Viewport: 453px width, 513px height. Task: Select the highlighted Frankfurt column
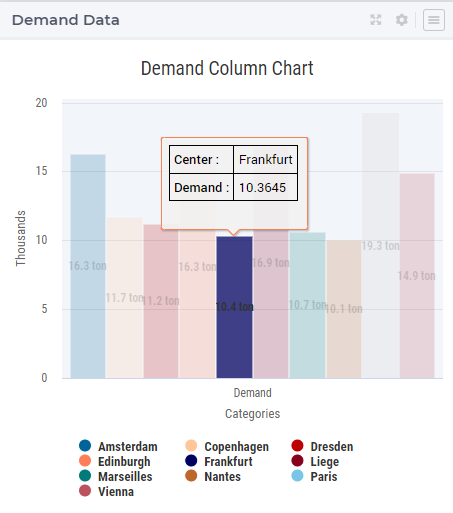click(x=234, y=307)
